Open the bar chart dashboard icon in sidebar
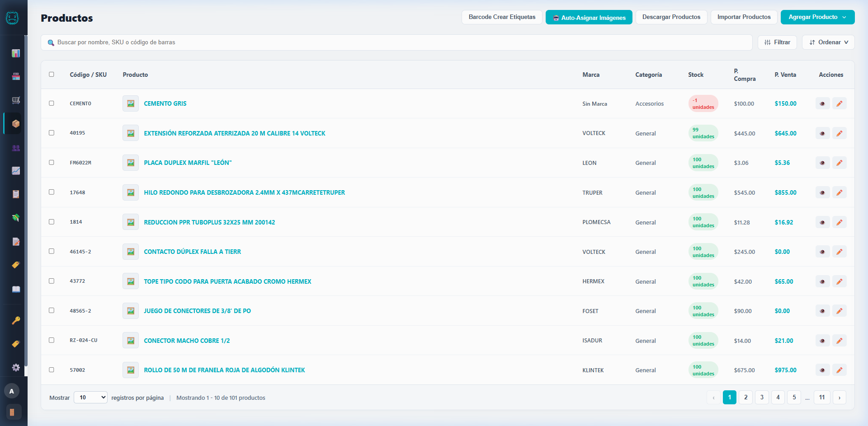This screenshot has width=868, height=426. 16,53
